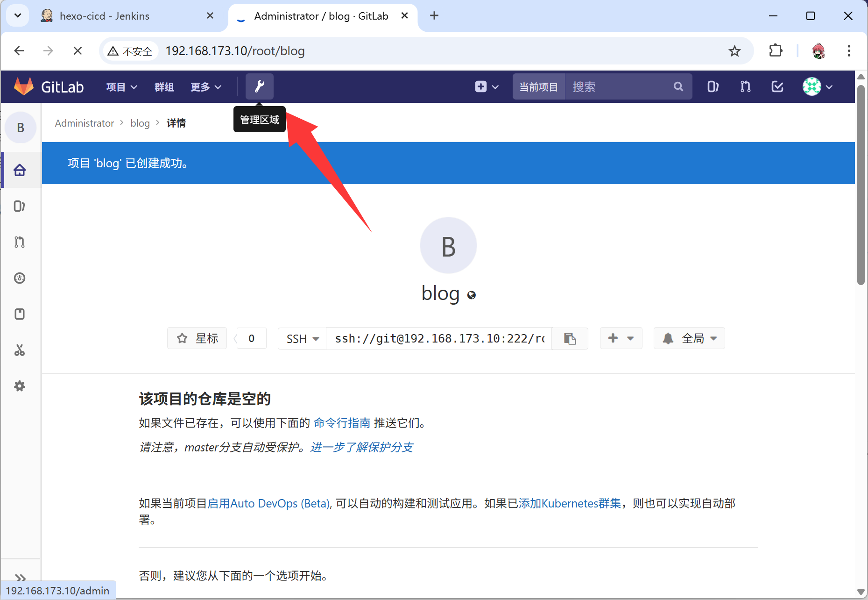Screen dimensions: 868x600
Task: Bookmark this page with the star icon
Action: [734, 51]
